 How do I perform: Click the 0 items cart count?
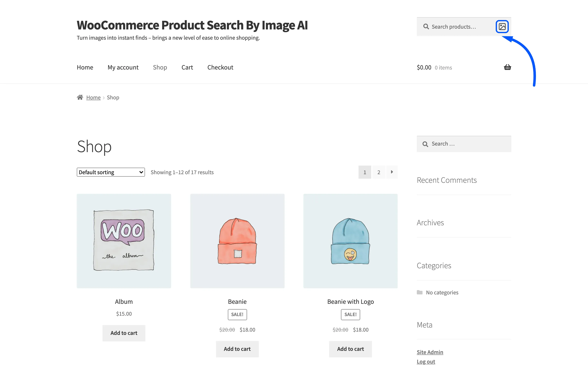pyautogui.click(x=443, y=68)
